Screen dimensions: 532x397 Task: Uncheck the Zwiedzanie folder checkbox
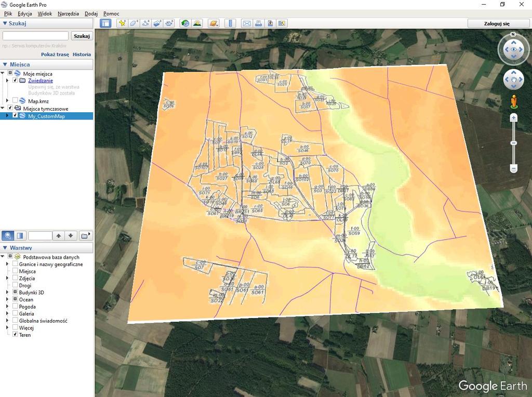15,81
